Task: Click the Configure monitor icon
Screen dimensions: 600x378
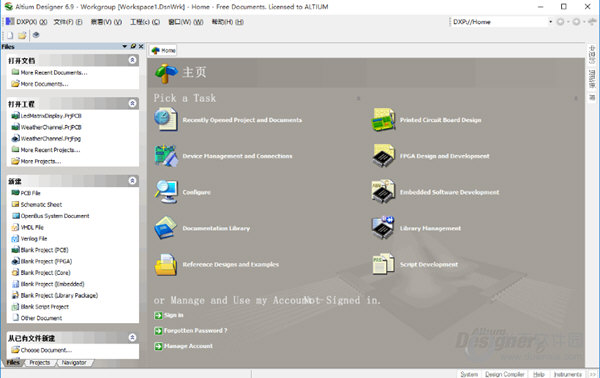Action: coord(166,192)
